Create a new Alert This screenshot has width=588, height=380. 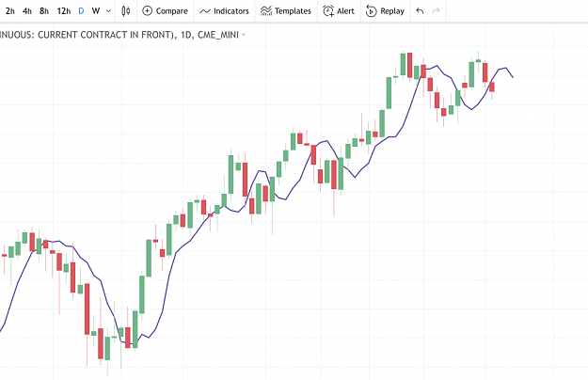[x=339, y=11]
